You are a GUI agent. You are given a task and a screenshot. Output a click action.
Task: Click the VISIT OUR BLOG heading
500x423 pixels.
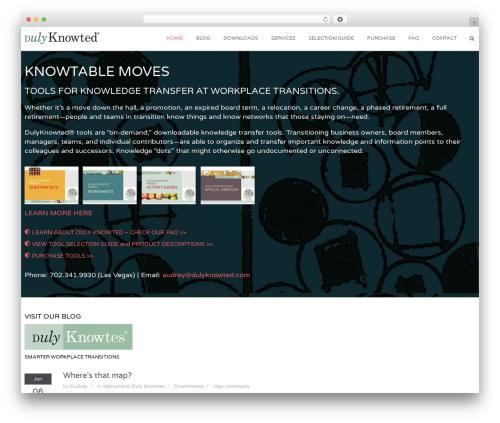click(x=53, y=316)
